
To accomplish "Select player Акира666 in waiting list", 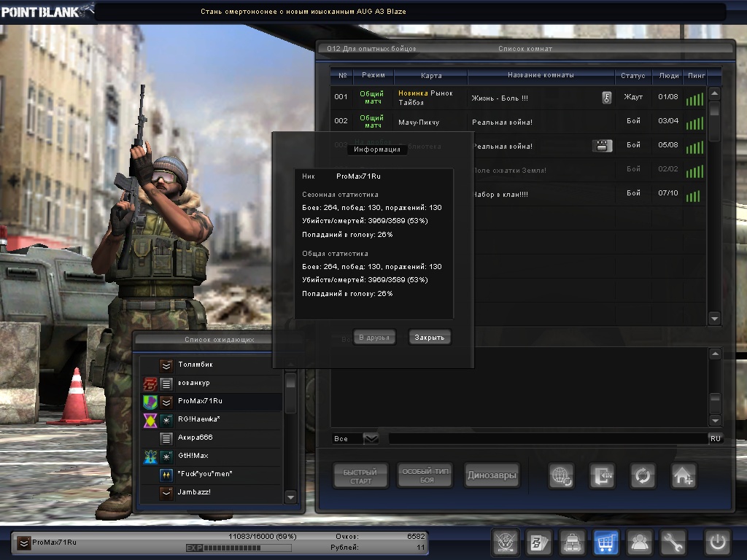I will coord(212,438).
